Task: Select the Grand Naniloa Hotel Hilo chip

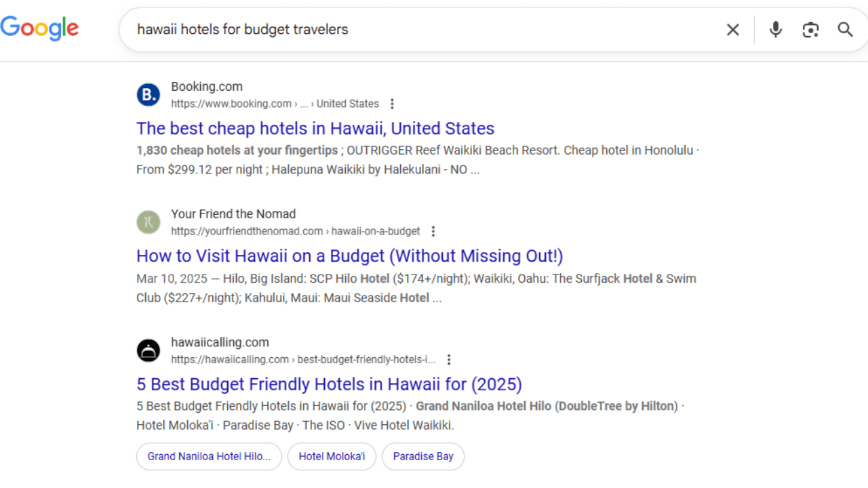Action: (208, 456)
